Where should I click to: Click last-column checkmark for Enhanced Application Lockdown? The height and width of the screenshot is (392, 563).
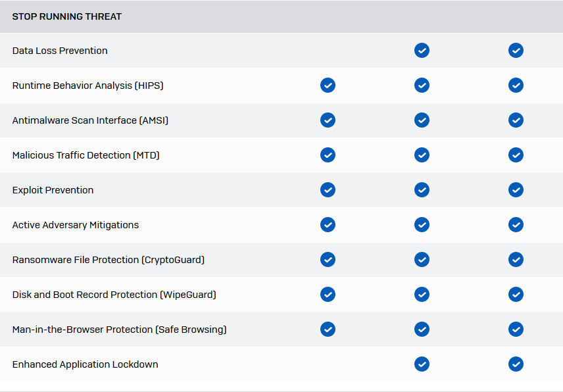(x=516, y=364)
